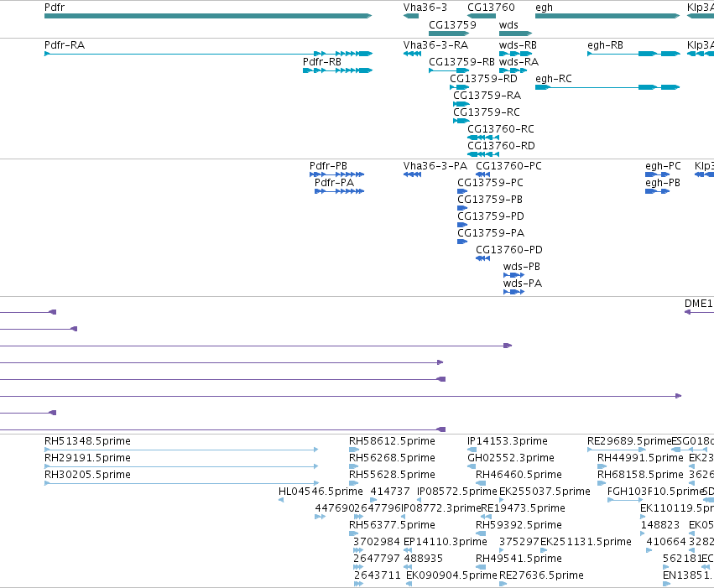Click the RH55628.5prime EST label
This screenshot has height=588, width=714.
392,475
